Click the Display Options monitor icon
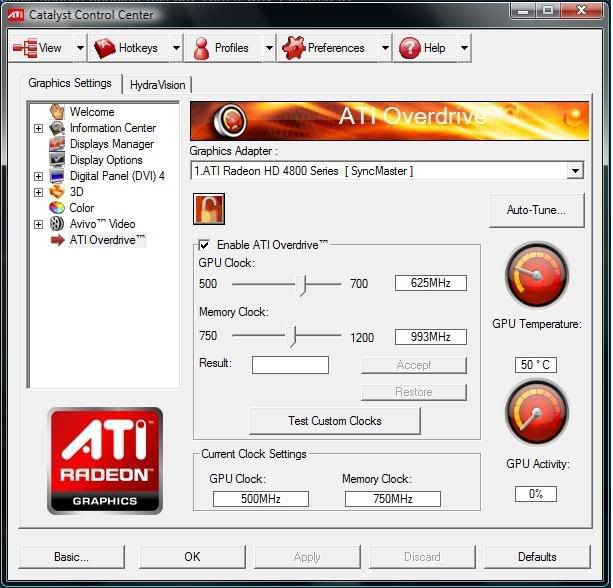This screenshot has width=613, height=588. pyautogui.click(x=57, y=160)
